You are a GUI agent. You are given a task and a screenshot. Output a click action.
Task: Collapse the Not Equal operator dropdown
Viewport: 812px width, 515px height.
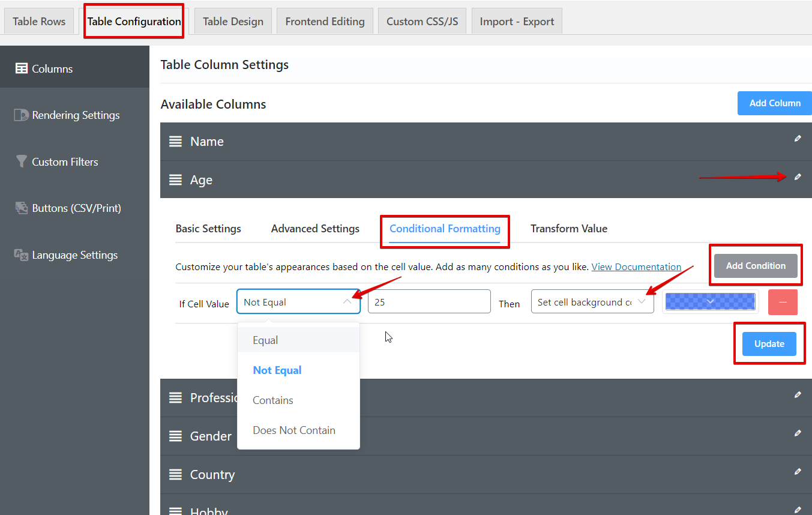coord(298,301)
